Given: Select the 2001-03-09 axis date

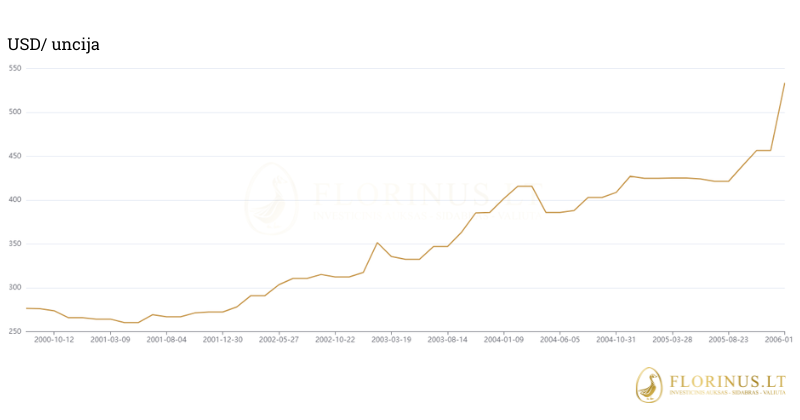Looking at the screenshot, I should coord(111,340).
